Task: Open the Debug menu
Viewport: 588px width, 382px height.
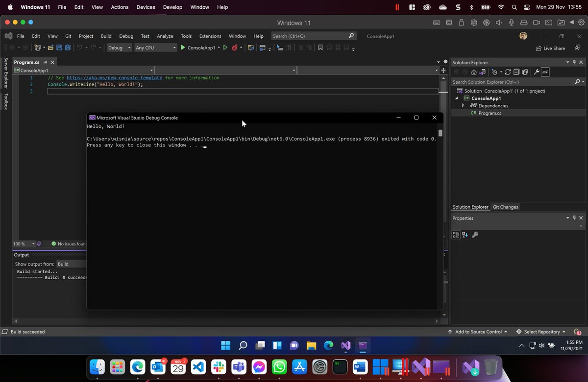Action: (126, 36)
